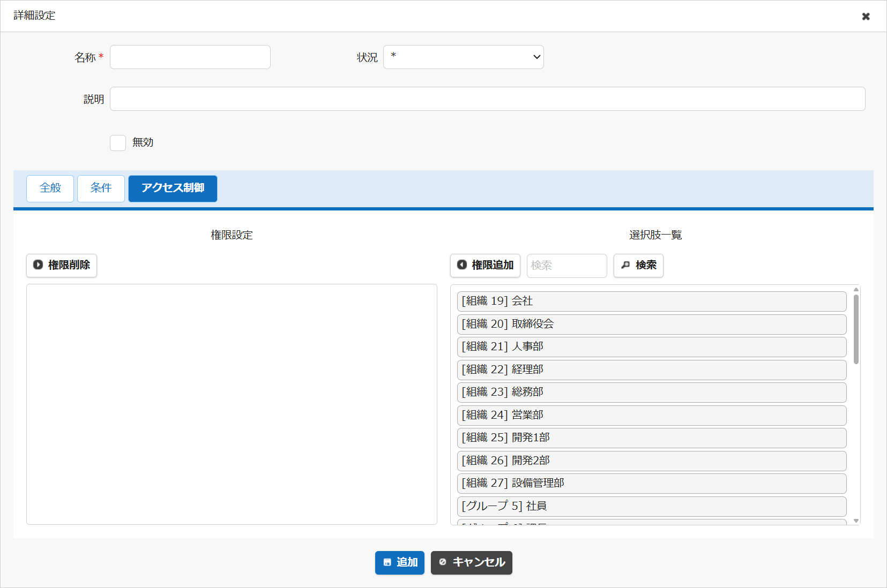Close the 詳細設定 dialog with the X
The image size is (887, 588).
click(x=866, y=16)
